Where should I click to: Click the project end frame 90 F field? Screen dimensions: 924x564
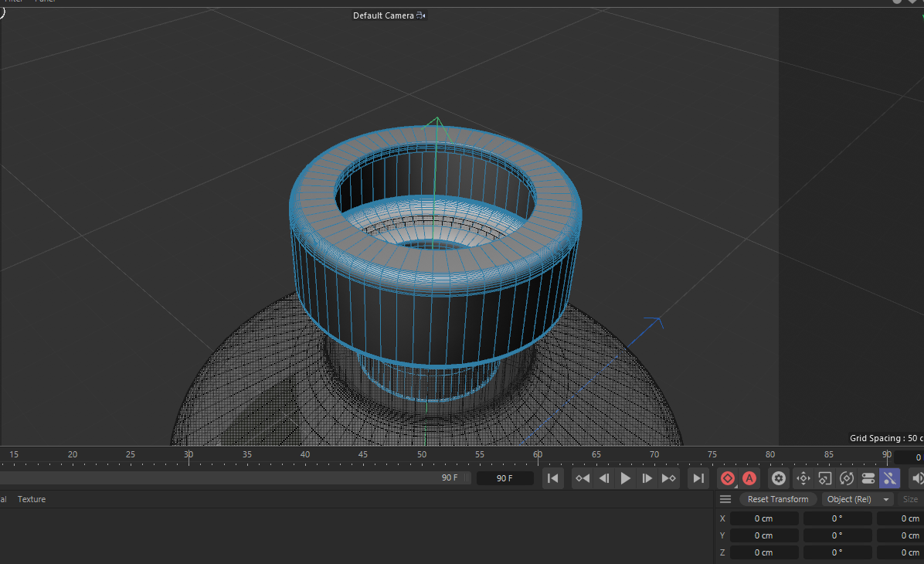coord(504,478)
